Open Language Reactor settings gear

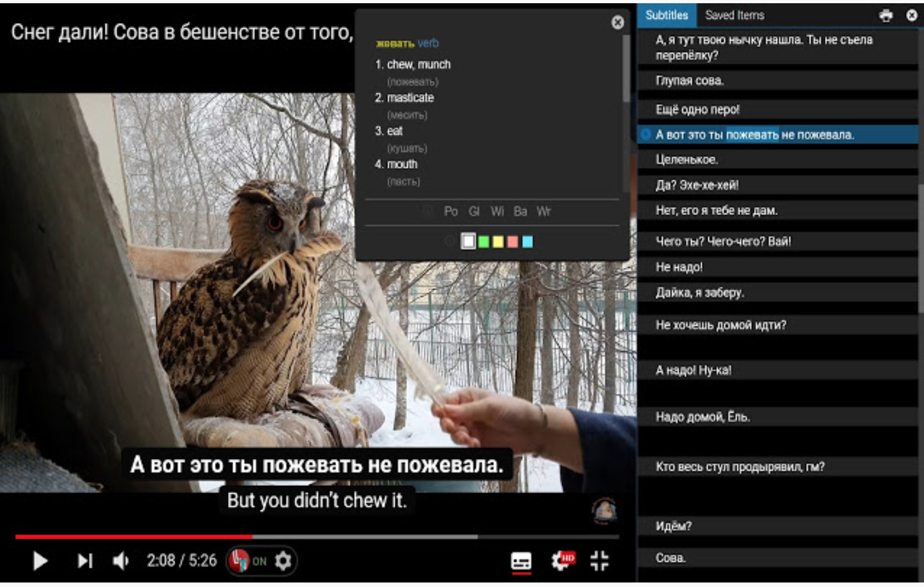pos(283,561)
